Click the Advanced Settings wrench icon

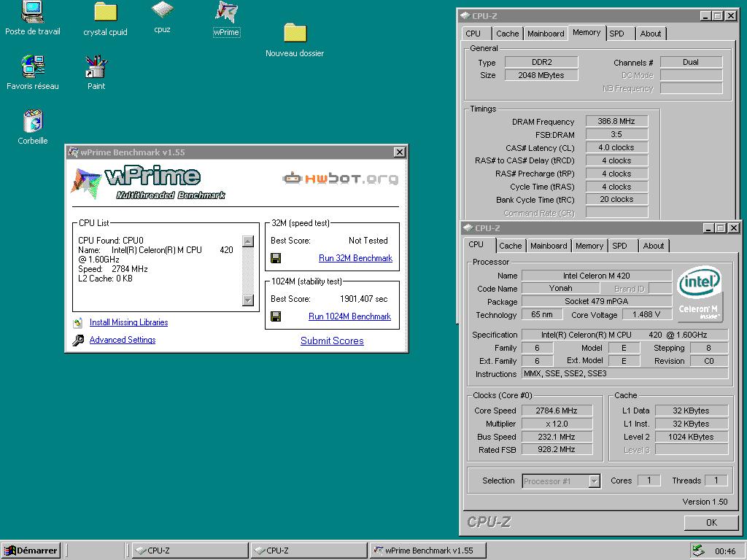(78, 340)
